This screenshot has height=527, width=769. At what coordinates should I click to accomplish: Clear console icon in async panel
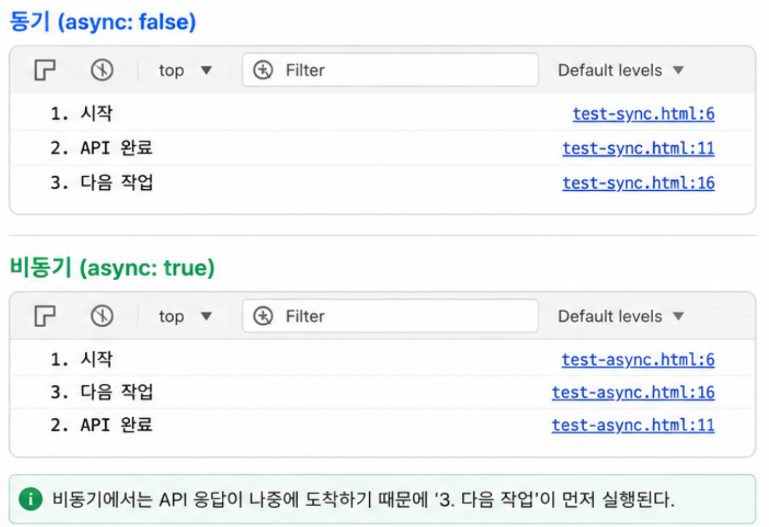(x=102, y=316)
